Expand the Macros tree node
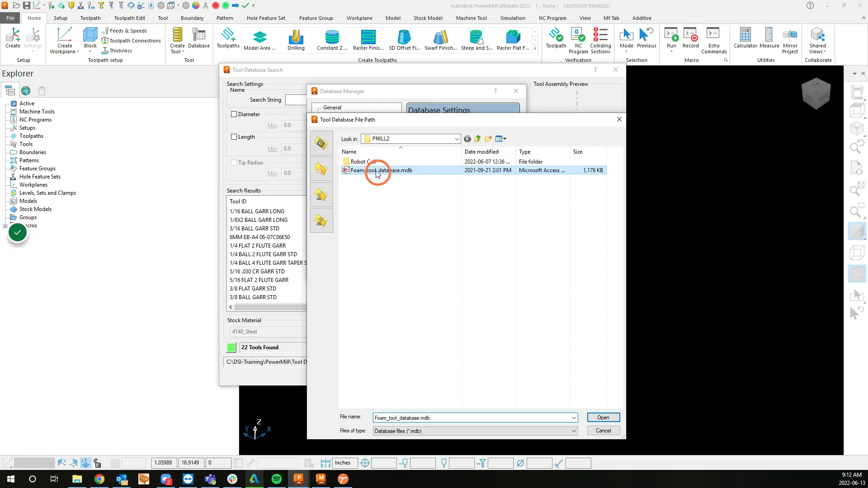The width and height of the screenshot is (868, 488). 5,226
